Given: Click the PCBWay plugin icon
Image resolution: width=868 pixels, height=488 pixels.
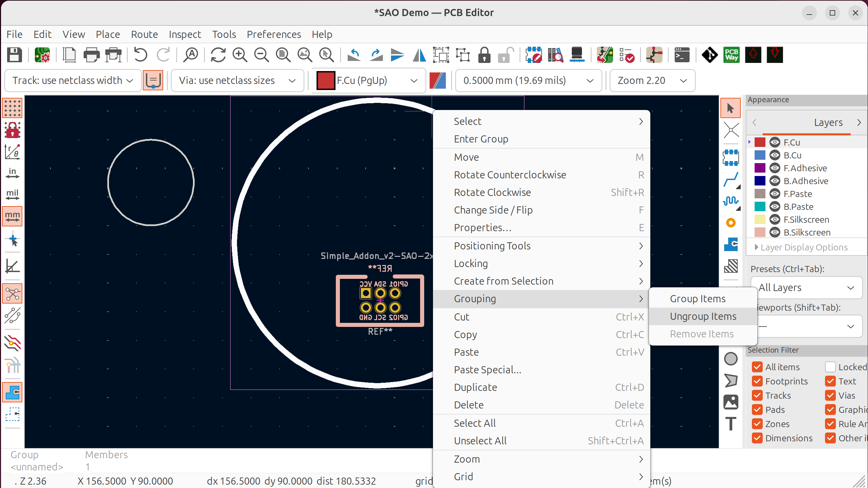Looking at the screenshot, I should (731, 55).
